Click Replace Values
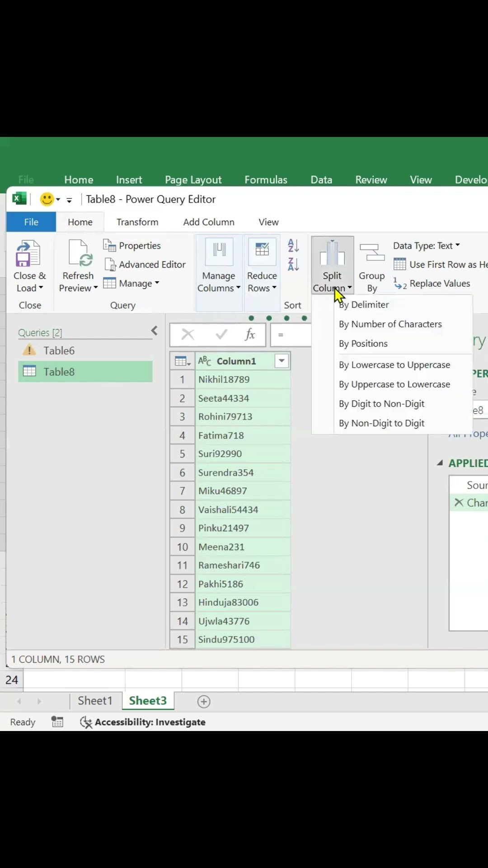This screenshot has height=868, width=488. coord(432,283)
